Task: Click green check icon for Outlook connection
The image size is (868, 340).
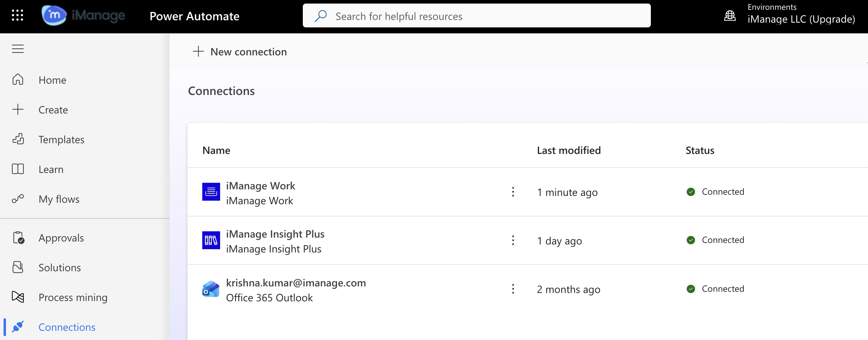Action: pyautogui.click(x=691, y=289)
